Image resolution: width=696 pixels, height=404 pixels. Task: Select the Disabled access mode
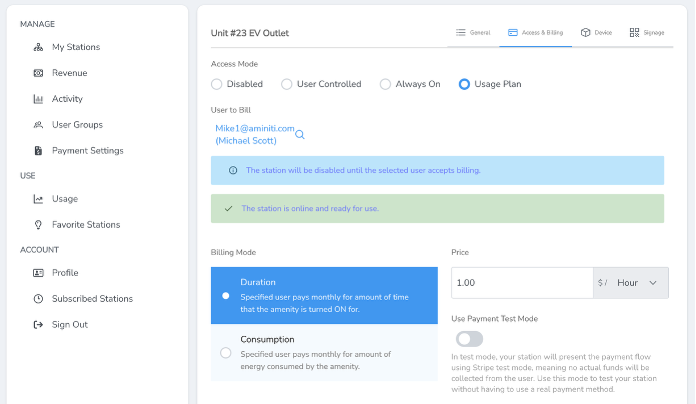[x=217, y=84]
